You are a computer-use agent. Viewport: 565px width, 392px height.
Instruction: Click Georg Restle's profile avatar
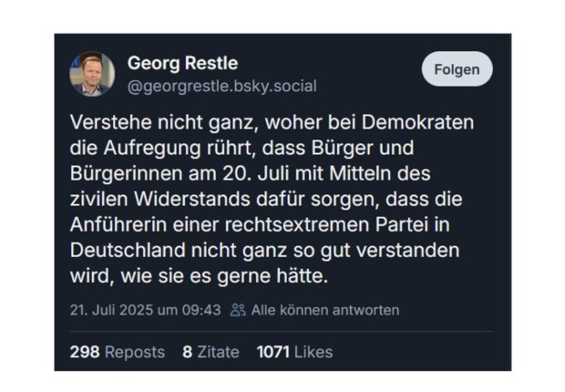92,74
